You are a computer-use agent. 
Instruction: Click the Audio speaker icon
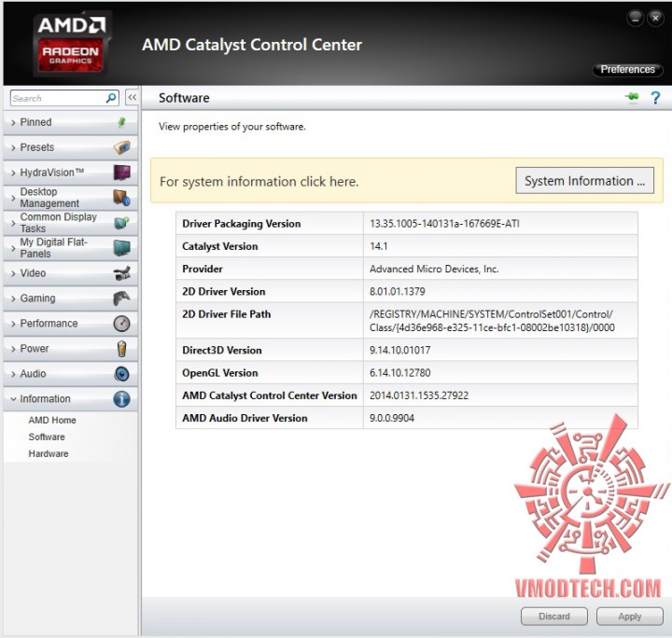click(122, 374)
